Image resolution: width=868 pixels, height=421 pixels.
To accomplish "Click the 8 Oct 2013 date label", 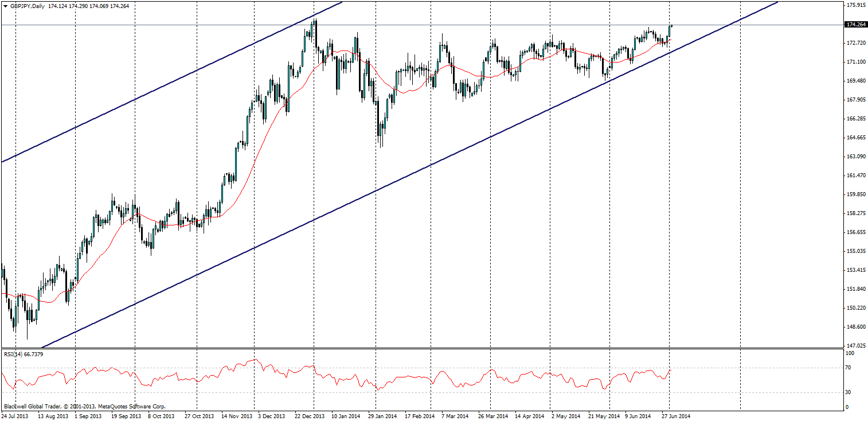I will pos(161,417).
